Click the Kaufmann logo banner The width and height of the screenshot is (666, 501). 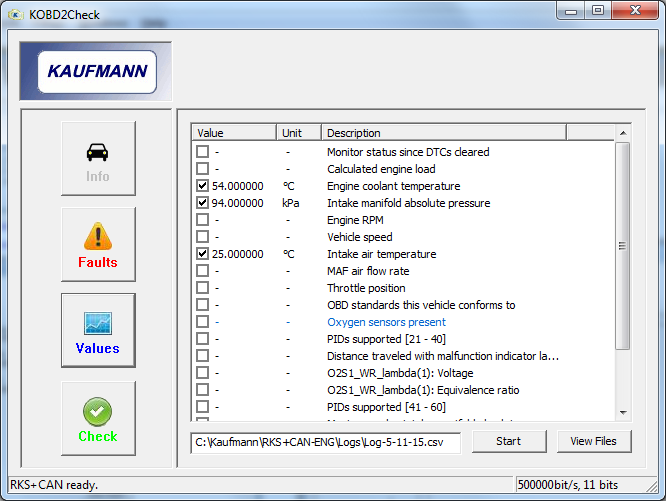(96, 71)
